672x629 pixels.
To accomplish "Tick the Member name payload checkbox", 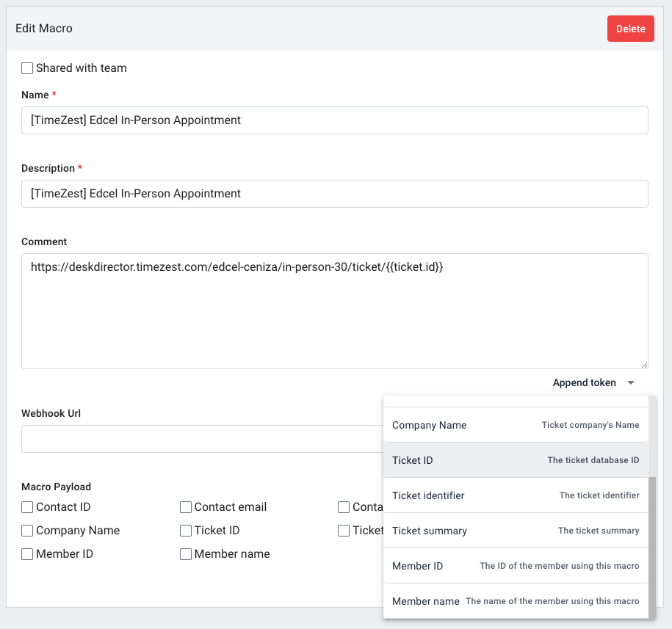I will coord(186,554).
